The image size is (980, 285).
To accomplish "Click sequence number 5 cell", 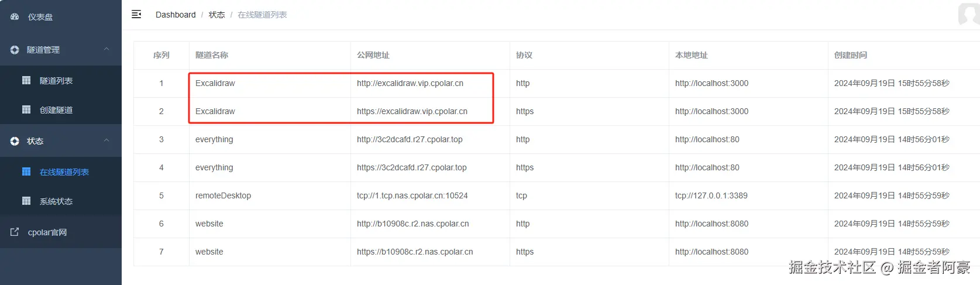I will coord(161,195).
